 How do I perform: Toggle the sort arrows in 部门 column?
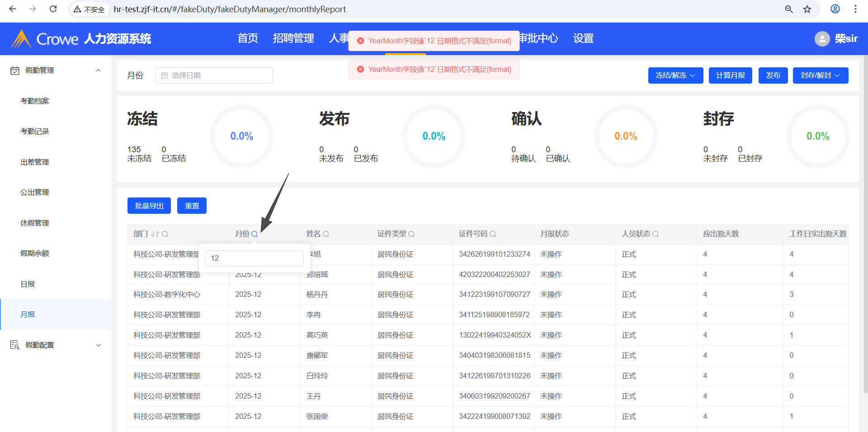155,234
